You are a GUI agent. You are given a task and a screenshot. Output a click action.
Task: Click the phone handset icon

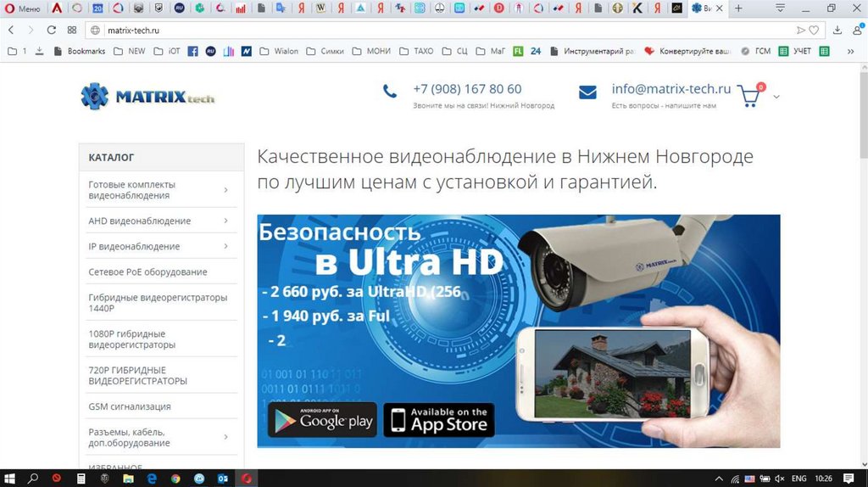coord(390,92)
